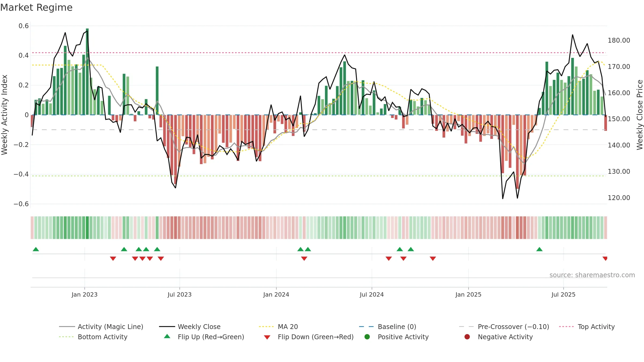
Task: Click the 0.6 activity axis label
Action: pos(24,26)
